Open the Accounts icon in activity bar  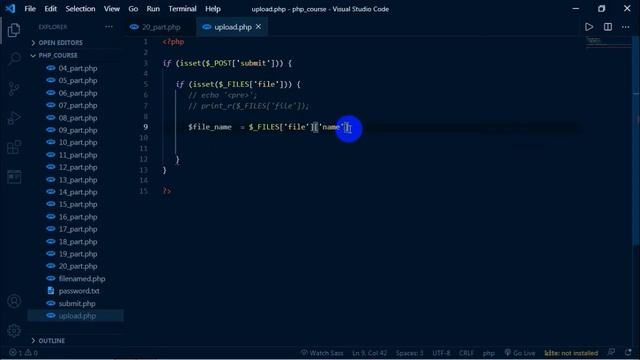click(x=14, y=301)
